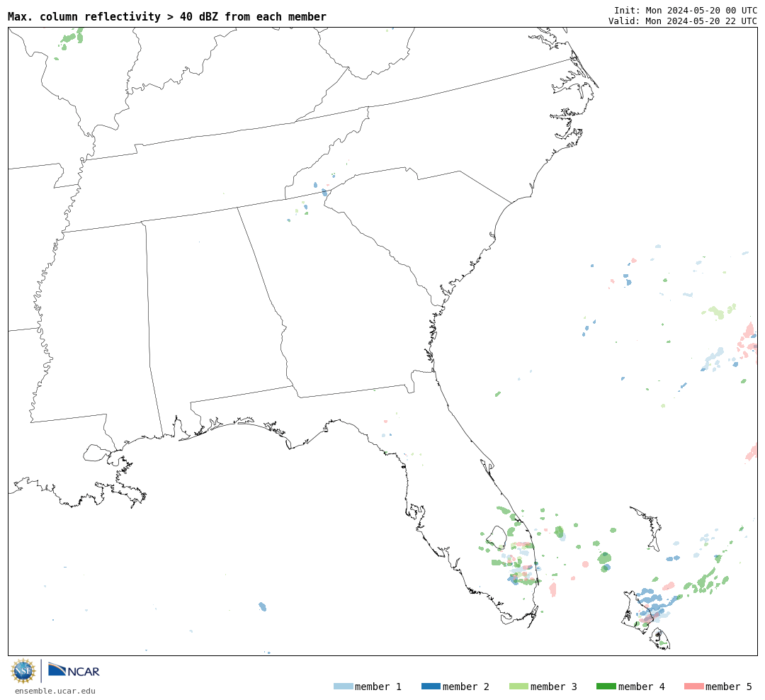This screenshot has height=700, width=765.
Task: Select the 'member 2' legend label
Action: pos(466,687)
